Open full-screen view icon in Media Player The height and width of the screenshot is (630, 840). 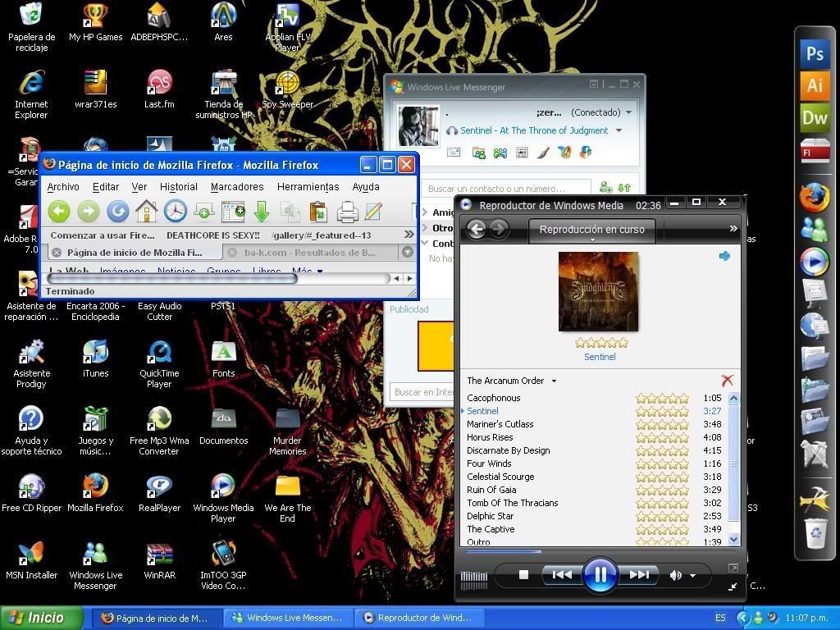coord(733,568)
